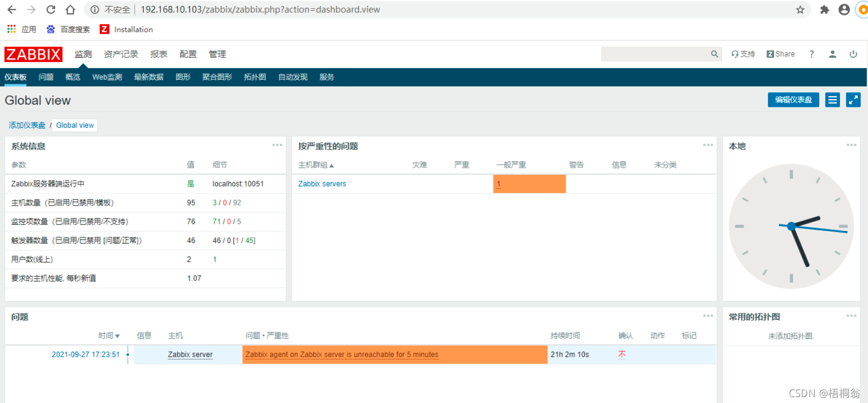Click the local clock face
Image resolution: width=868 pixels, height=403 pixels.
(791, 226)
